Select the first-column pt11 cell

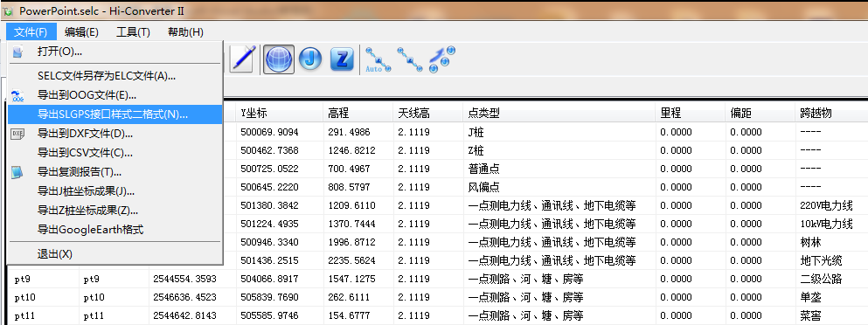click(x=43, y=315)
